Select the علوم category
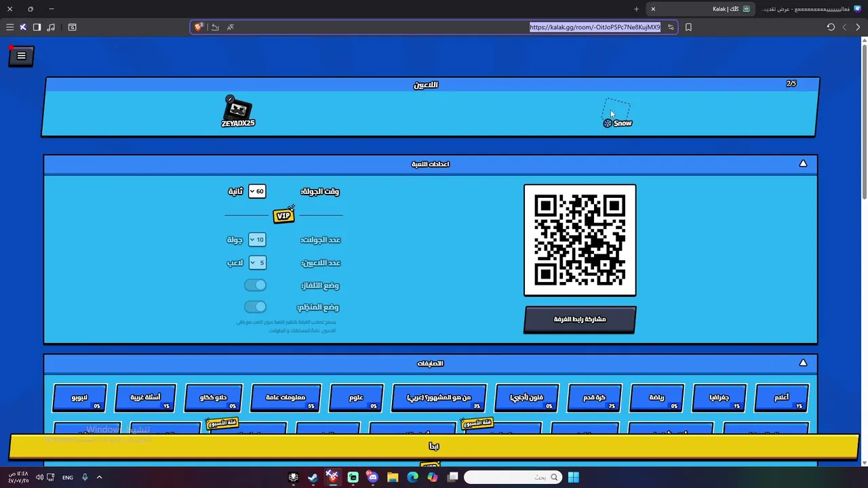This screenshot has height=488, width=868. [356, 398]
